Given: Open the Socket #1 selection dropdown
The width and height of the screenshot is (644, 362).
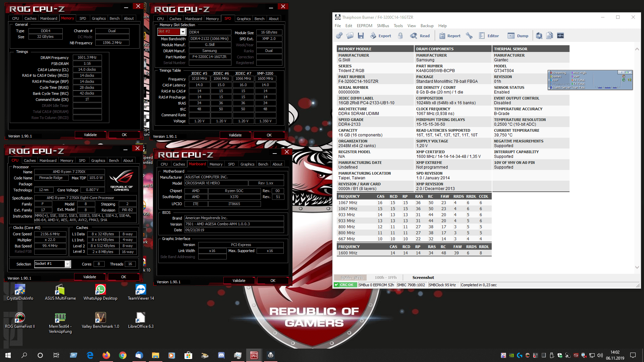Looking at the screenshot, I should [67, 264].
